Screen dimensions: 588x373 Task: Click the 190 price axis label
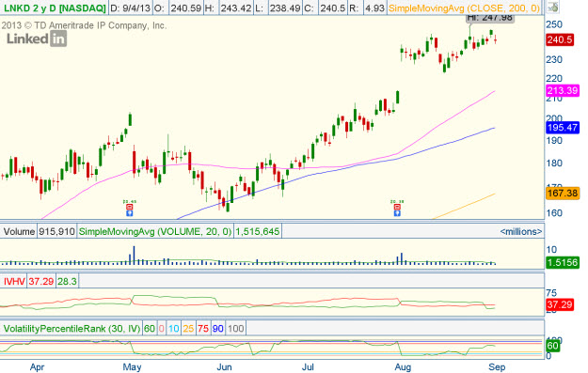554,140
